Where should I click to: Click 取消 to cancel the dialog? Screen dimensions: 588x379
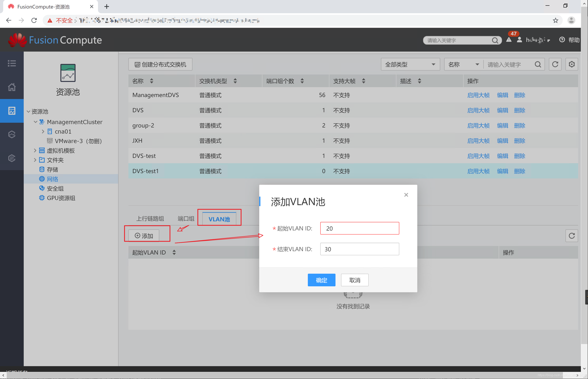click(355, 280)
